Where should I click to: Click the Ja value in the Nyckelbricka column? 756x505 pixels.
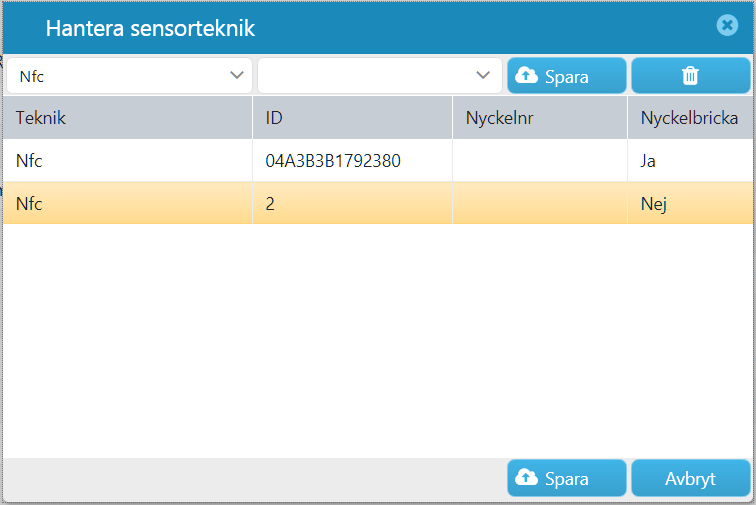pos(648,161)
